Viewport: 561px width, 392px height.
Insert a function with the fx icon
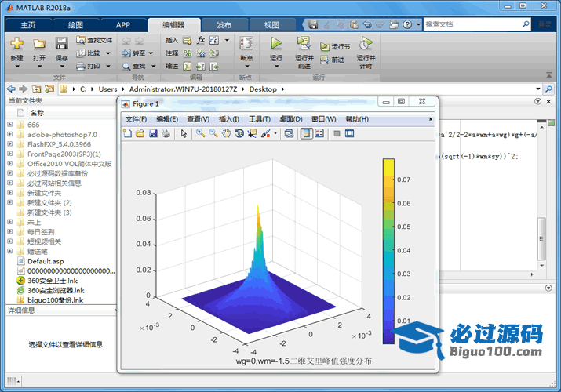(x=201, y=40)
